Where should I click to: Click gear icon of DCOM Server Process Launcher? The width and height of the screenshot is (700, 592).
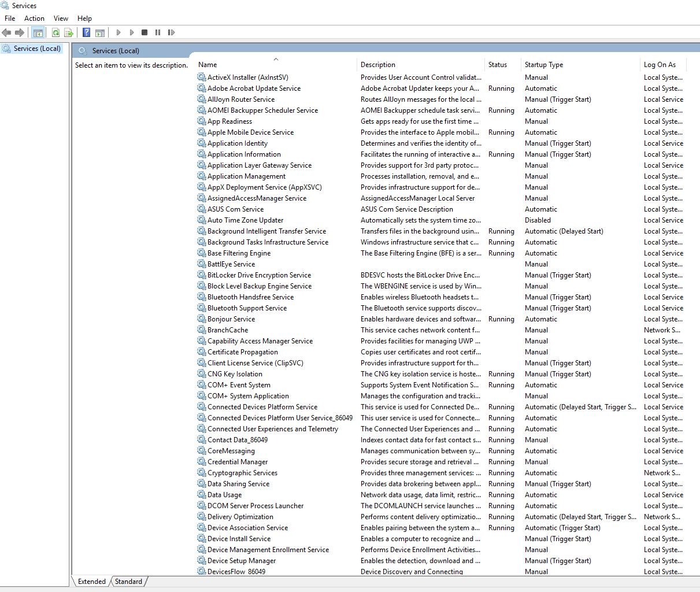pos(201,505)
